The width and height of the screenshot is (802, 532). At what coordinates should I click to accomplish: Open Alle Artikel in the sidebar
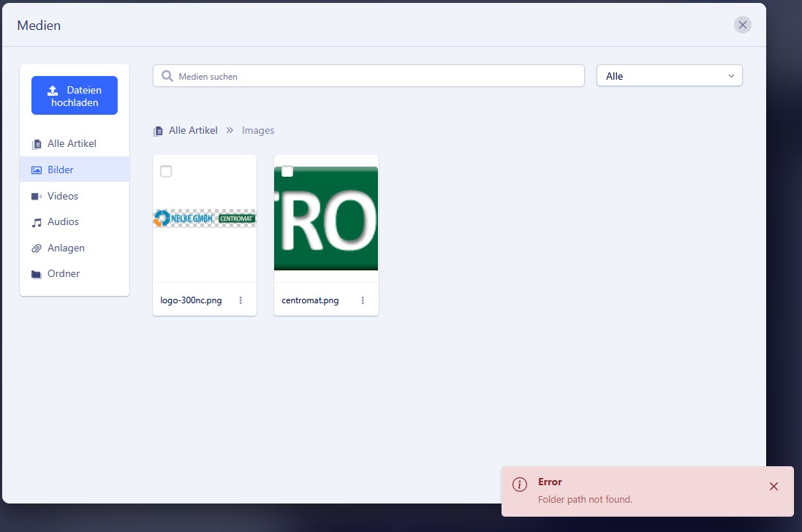71,144
